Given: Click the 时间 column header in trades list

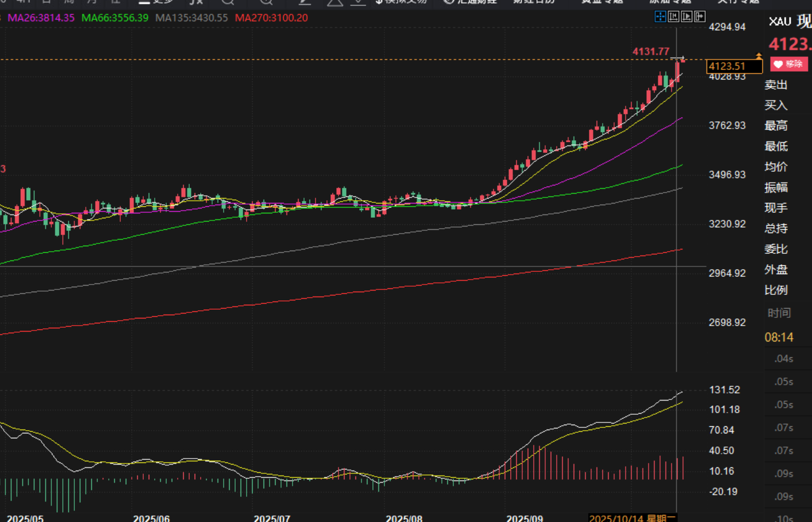Looking at the screenshot, I should tap(779, 313).
